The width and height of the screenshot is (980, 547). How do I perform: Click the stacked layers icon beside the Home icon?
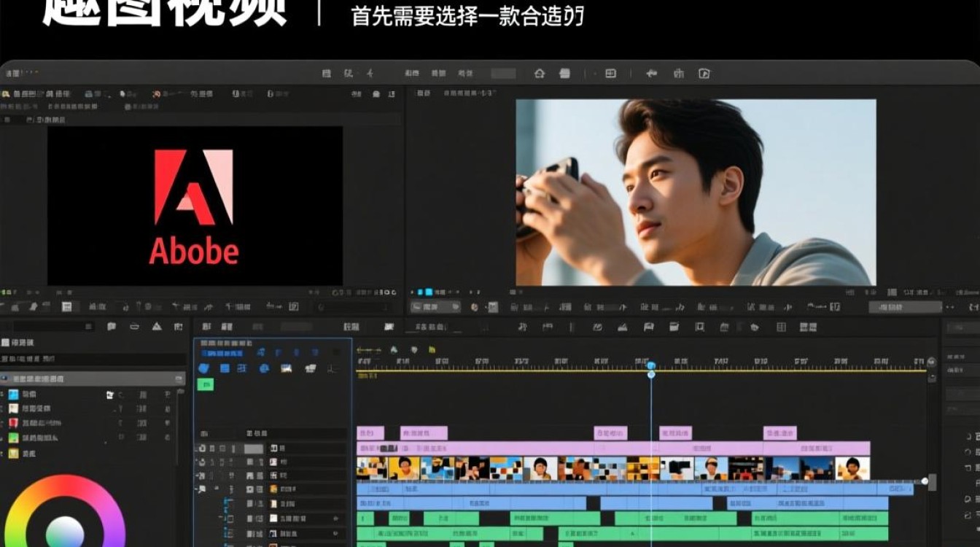click(x=564, y=73)
